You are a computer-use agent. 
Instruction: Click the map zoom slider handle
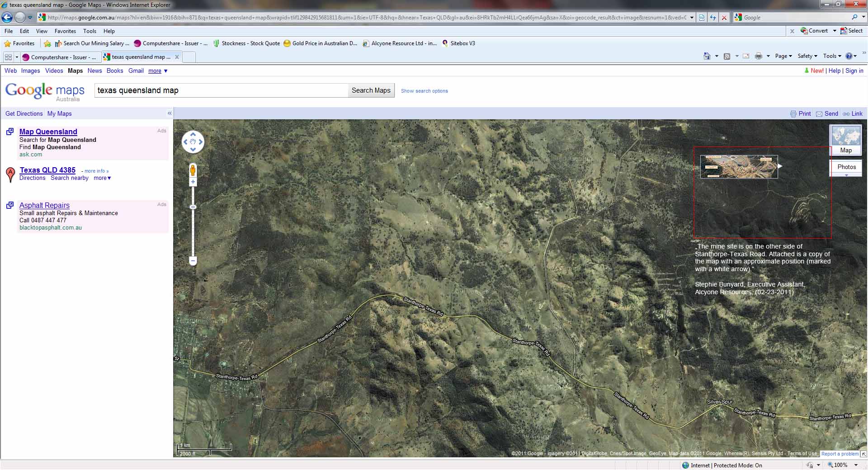pos(193,207)
